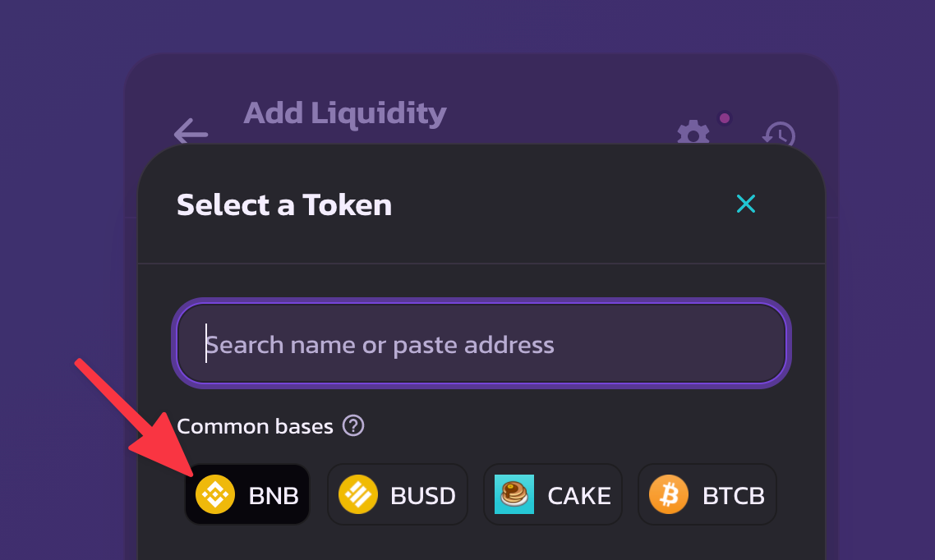The height and width of the screenshot is (560, 935).
Task: Click the CAKE pancake logo
Action: point(514,494)
